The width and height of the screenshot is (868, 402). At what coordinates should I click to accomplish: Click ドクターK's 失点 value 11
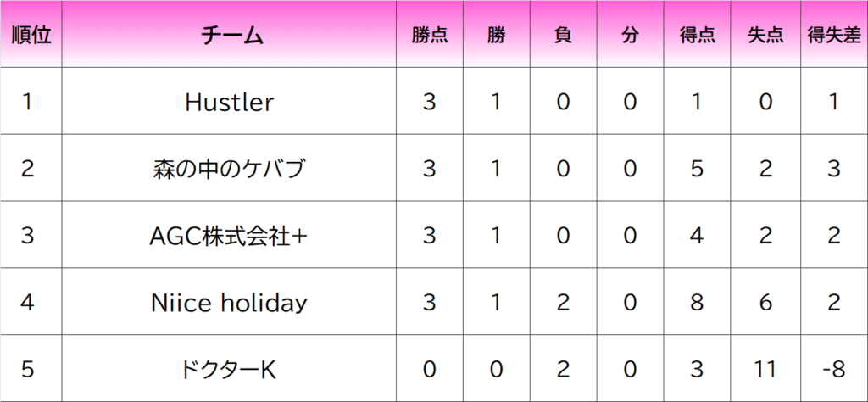click(x=765, y=369)
